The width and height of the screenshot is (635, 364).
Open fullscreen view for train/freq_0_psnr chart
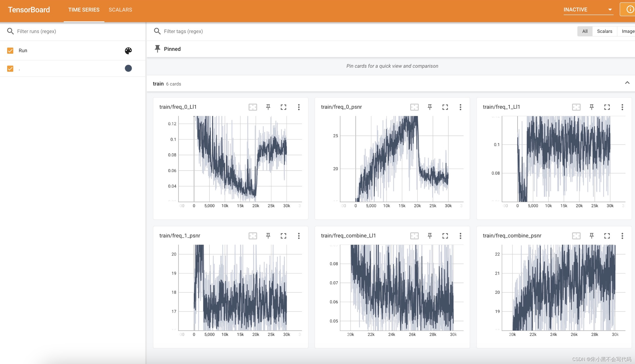[x=445, y=107]
